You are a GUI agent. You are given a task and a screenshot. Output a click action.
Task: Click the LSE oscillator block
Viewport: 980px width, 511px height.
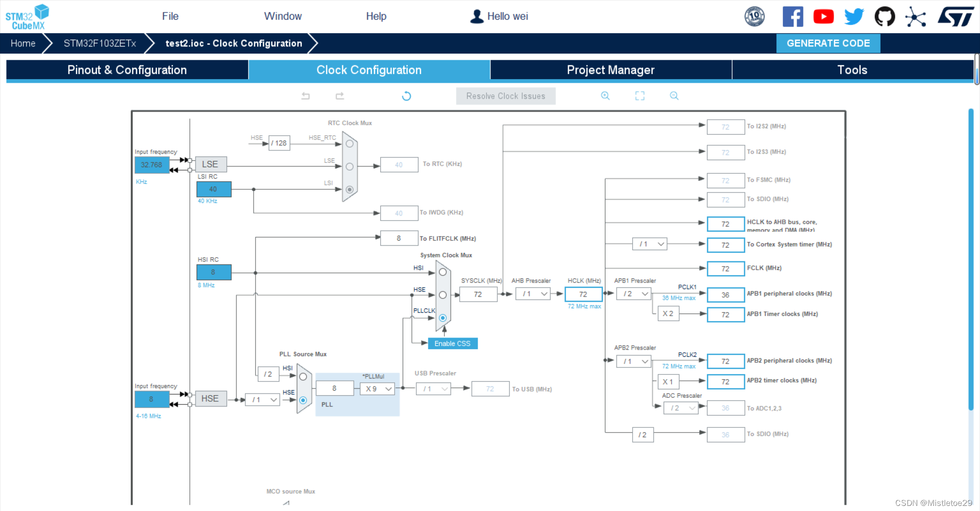pyautogui.click(x=210, y=164)
